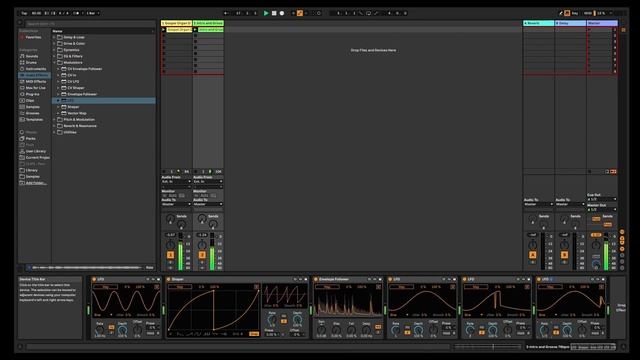Toggle the Computer MIDI Keyboard icon
Image resolution: width=640 pixels, height=360 pixels.
[x=567, y=13]
